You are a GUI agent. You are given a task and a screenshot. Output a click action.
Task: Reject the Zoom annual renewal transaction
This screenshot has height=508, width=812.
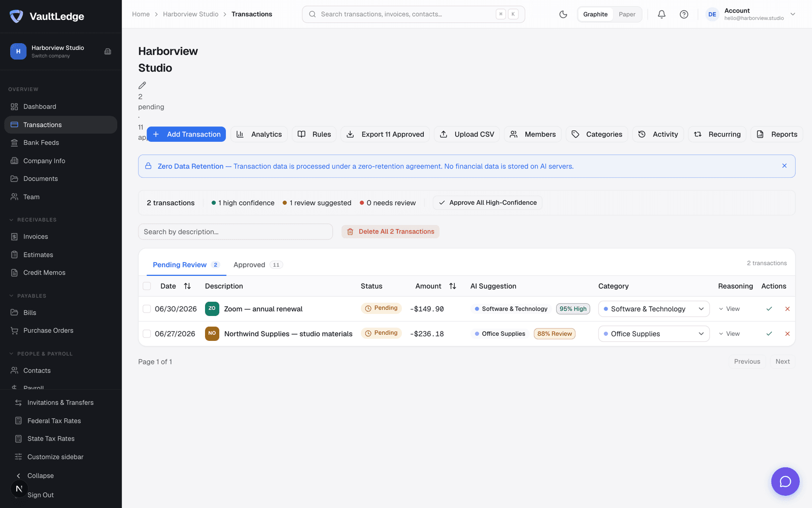(788, 309)
